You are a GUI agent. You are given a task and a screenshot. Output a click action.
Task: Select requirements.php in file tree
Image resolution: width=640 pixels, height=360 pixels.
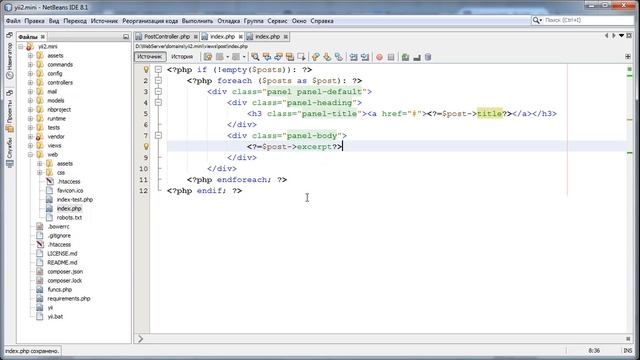[x=69, y=298]
